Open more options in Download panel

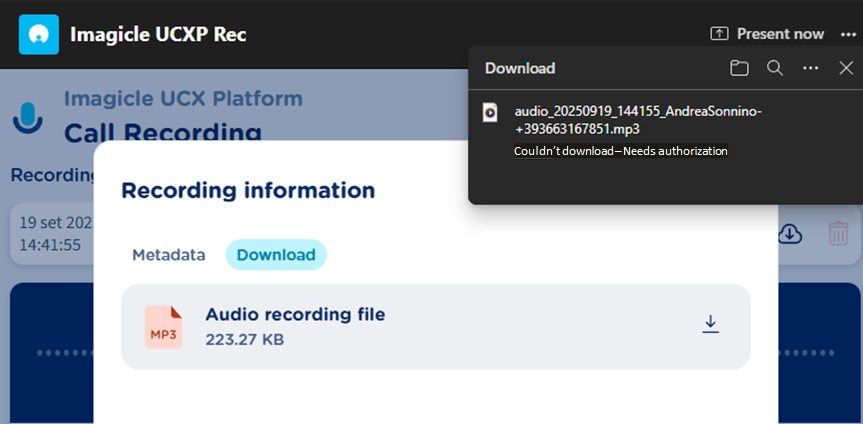811,68
